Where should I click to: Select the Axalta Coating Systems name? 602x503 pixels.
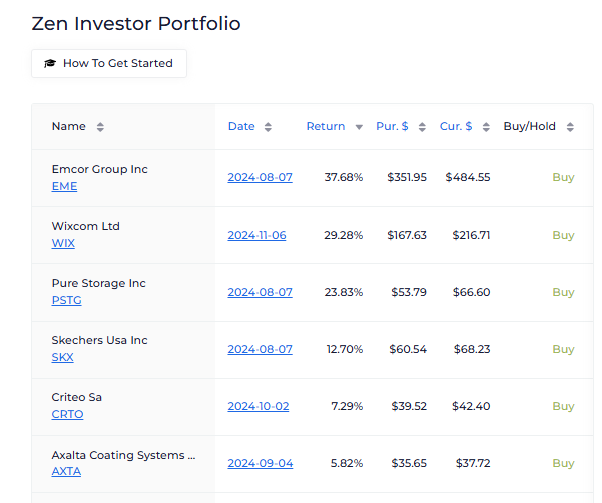[x=123, y=455]
